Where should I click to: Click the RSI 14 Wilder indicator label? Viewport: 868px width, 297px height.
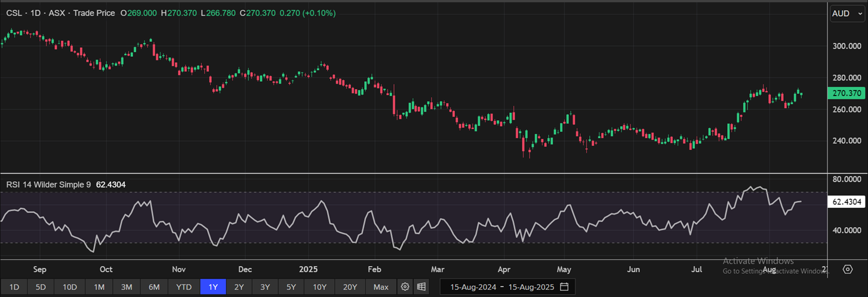(48, 185)
